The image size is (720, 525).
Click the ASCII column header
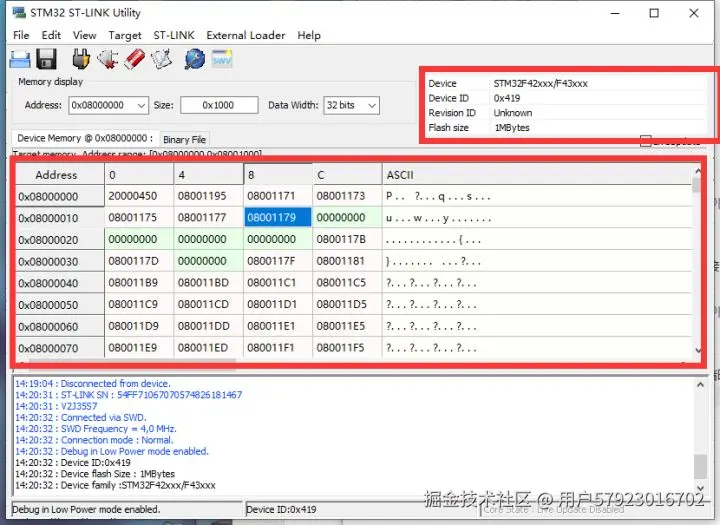coord(536,175)
